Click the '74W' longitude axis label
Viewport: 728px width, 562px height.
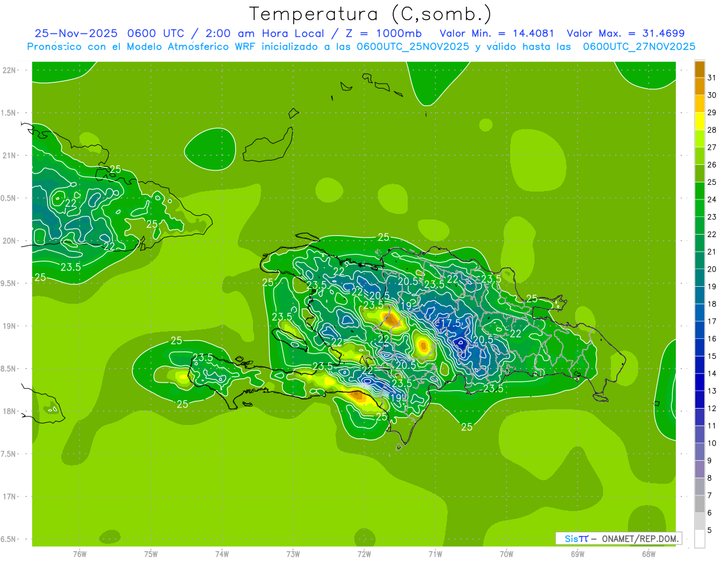coord(222,554)
